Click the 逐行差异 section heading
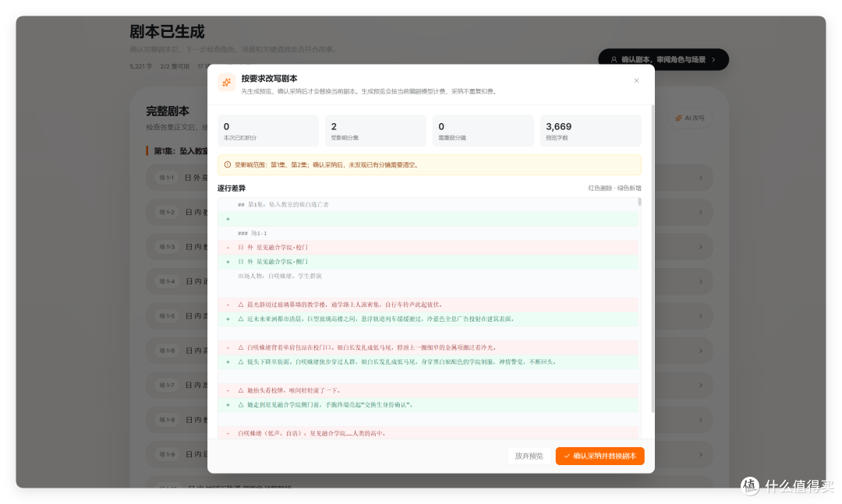This screenshot has height=504, width=842. (x=232, y=189)
